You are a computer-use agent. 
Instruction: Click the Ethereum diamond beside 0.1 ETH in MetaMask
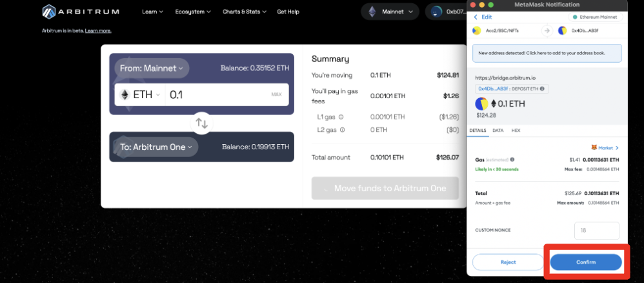[x=494, y=104]
